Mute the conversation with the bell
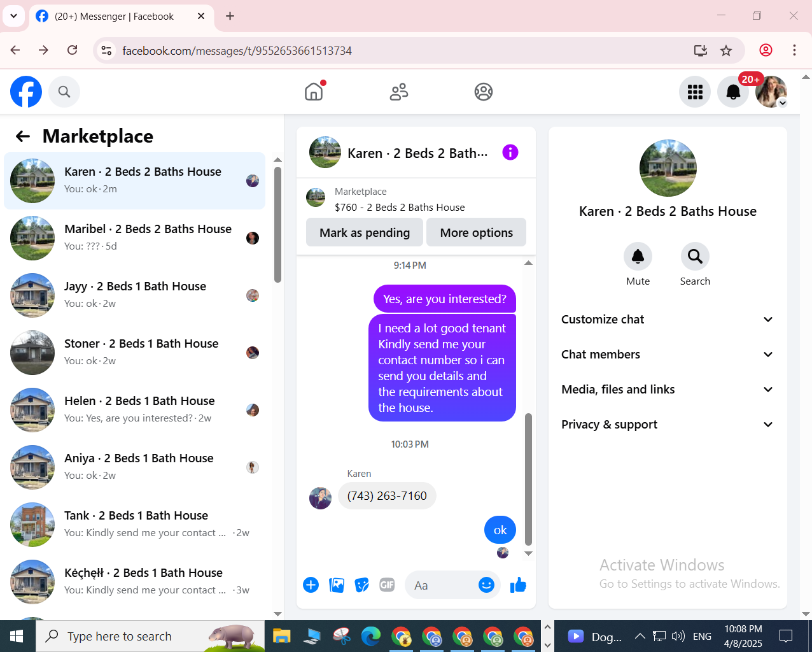 638,257
